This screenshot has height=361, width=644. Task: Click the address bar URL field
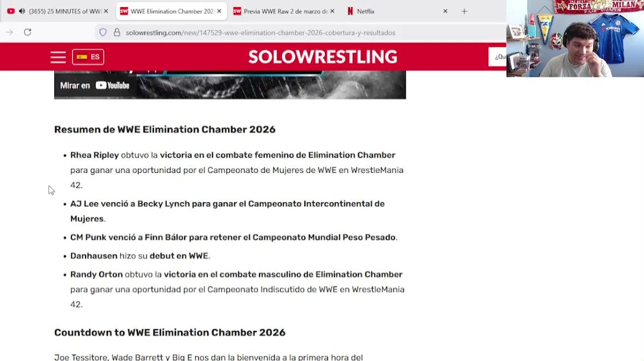point(261,33)
